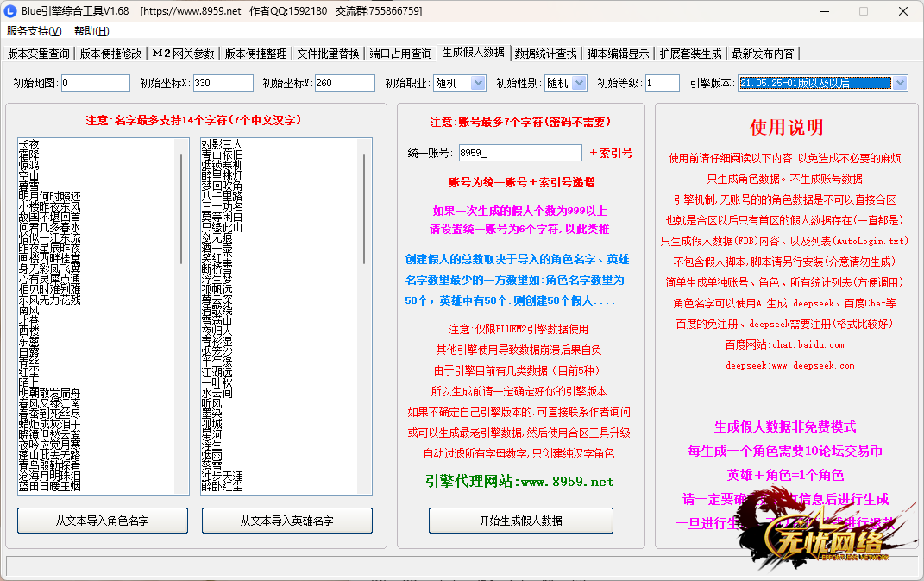The height and width of the screenshot is (581, 924).
Task: Select the 脚本编辑显示 tab
Action: pyautogui.click(x=618, y=54)
